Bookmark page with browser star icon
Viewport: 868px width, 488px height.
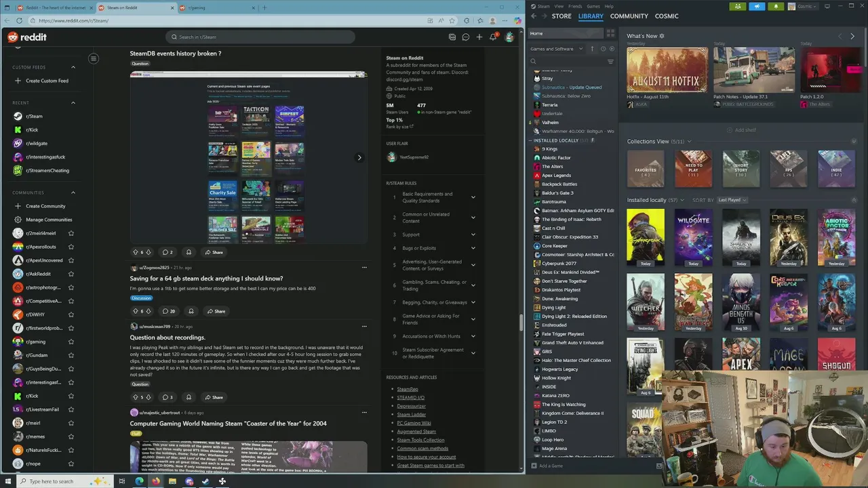point(452,20)
